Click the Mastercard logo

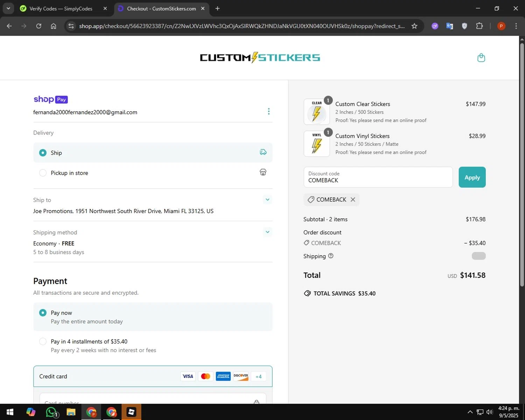click(x=206, y=376)
